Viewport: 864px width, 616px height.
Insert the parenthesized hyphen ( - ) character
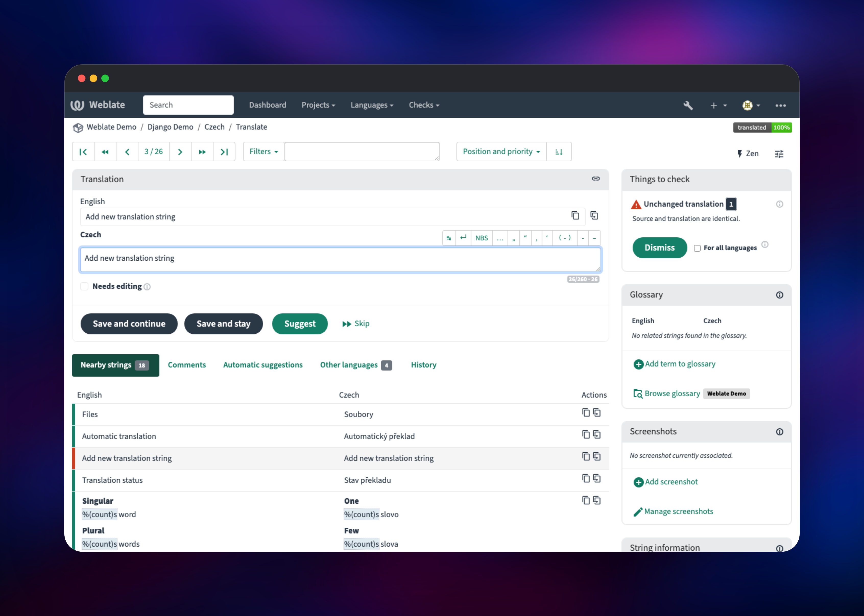pos(565,238)
